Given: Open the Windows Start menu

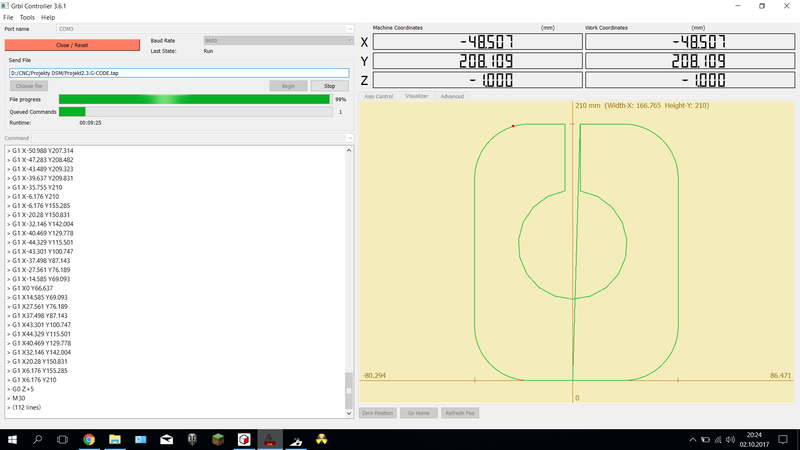Looking at the screenshot, I should tap(12, 439).
